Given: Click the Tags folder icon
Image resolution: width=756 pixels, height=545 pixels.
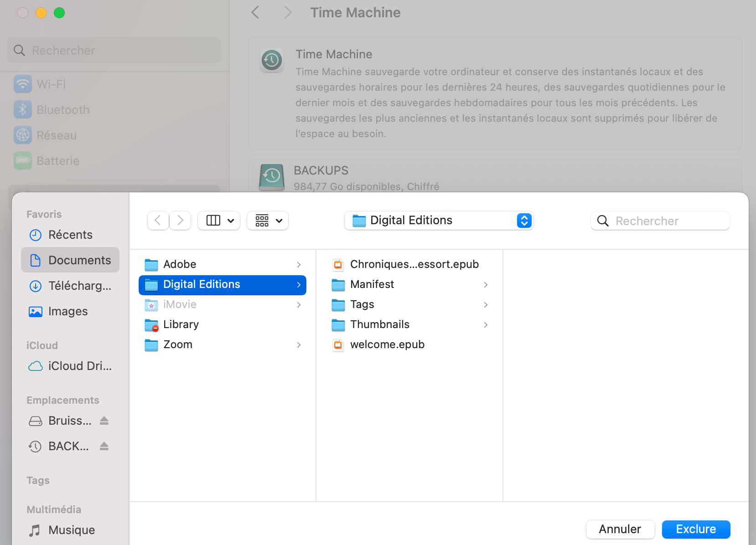Looking at the screenshot, I should point(338,305).
